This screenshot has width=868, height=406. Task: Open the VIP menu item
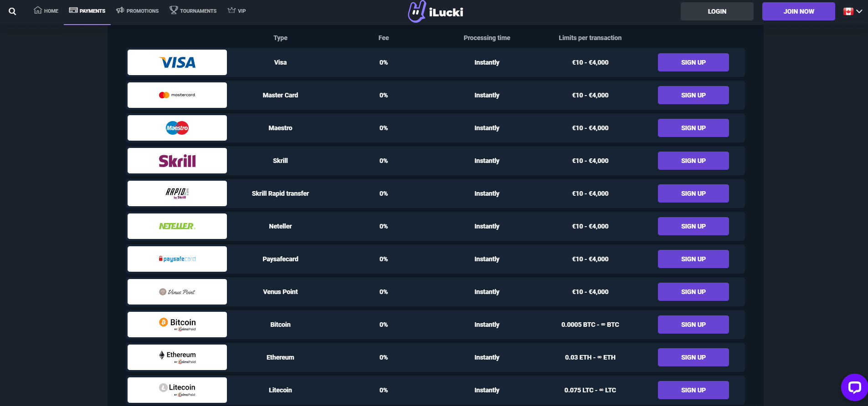236,10
